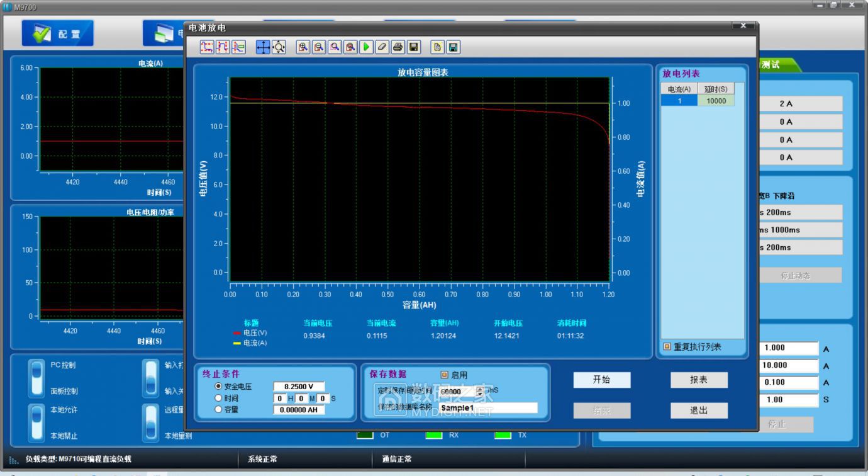
Task: Choose the zoom-in magnifier toolbar icon
Action: point(303,47)
